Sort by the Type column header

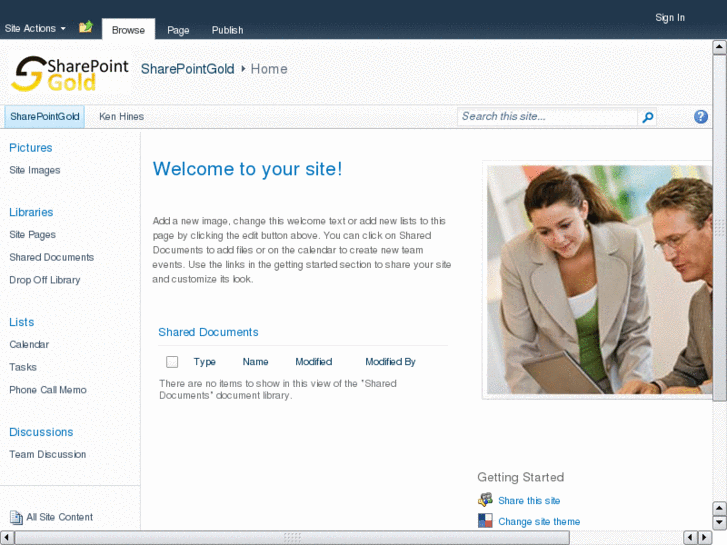(x=204, y=362)
